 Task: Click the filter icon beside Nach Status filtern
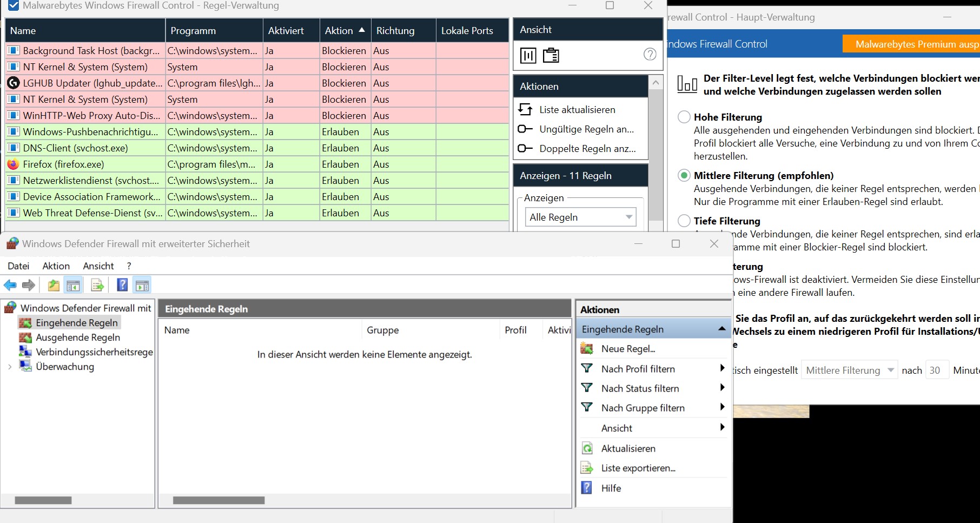click(587, 388)
